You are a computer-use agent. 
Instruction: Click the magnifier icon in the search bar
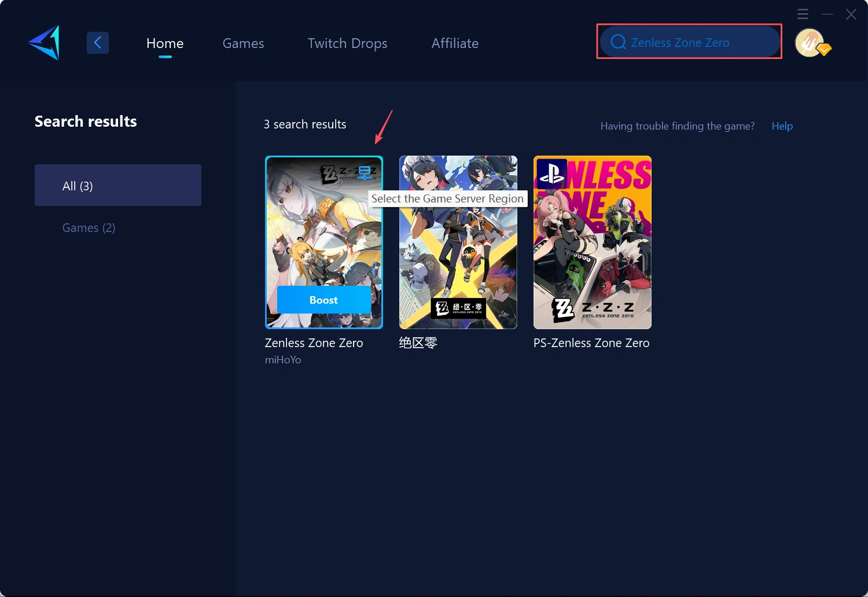click(618, 42)
